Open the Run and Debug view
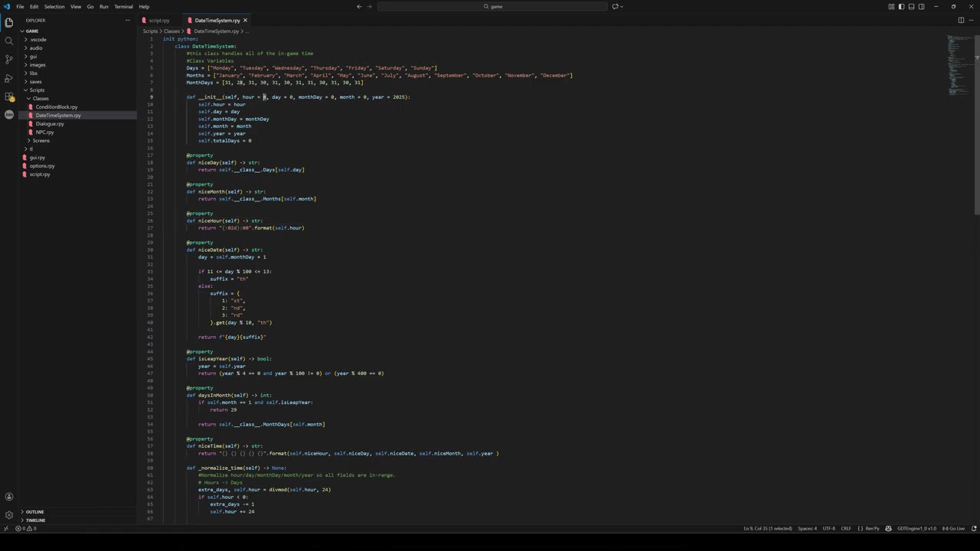 click(x=9, y=78)
